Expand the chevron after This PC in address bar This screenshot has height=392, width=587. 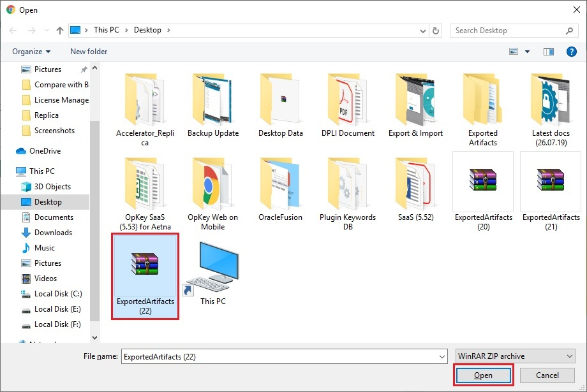126,31
